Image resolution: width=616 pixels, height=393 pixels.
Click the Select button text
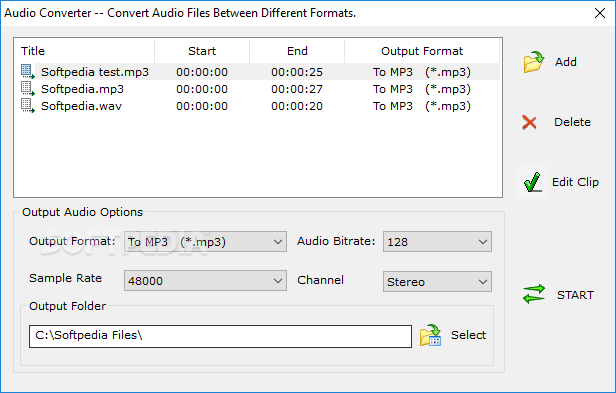(468, 335)
